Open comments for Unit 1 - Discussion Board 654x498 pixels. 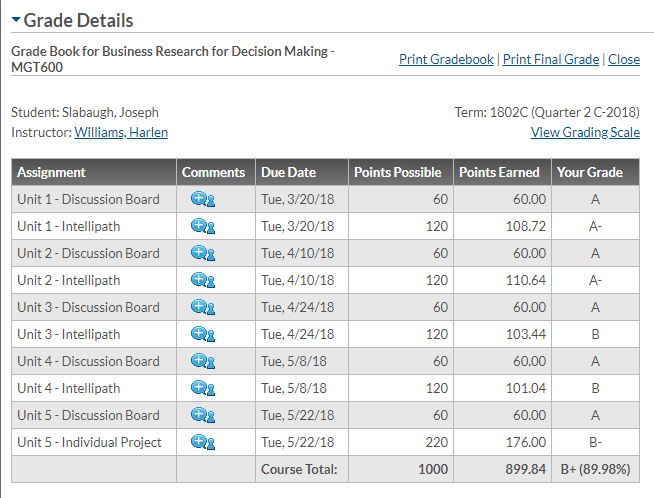(203, 199)
